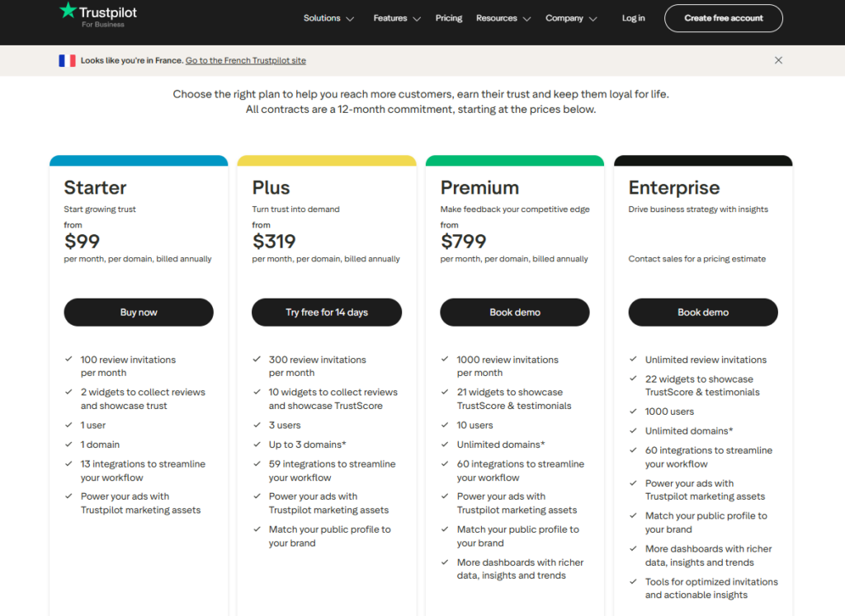Click the Plus plan heading
The image size is (845, 616).
[x=271, y=187]
